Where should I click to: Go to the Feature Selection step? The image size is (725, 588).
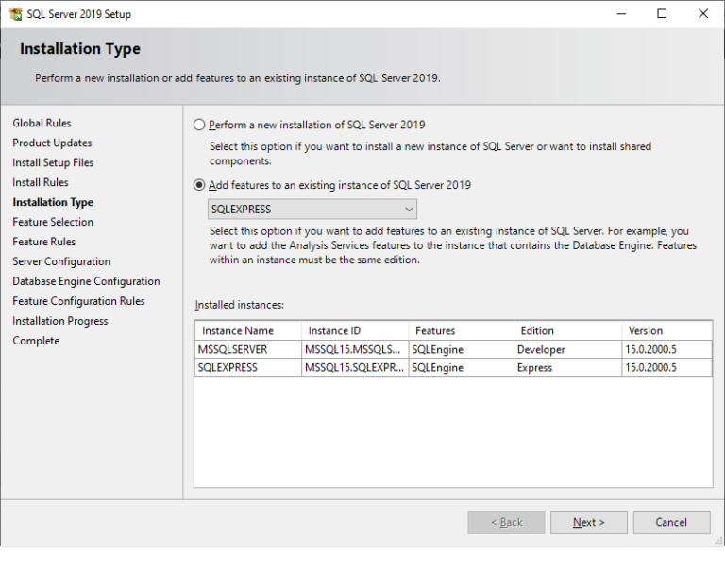(53, 222)
